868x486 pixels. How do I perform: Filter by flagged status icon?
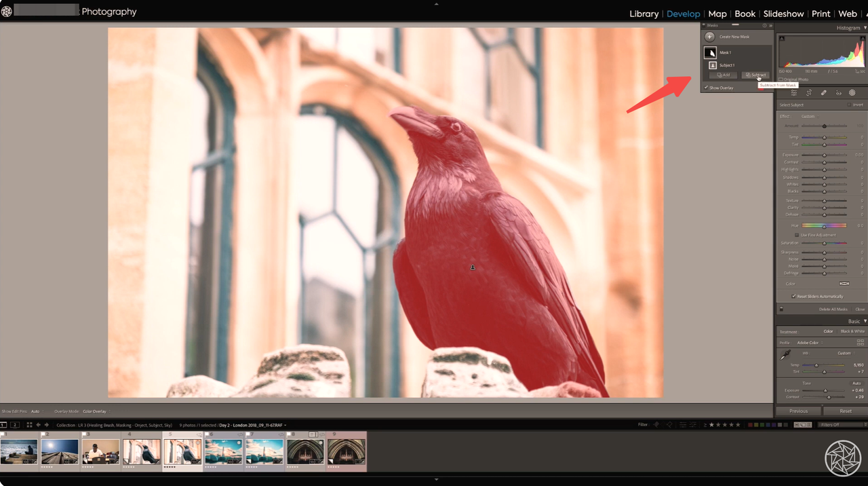point(656,425)
